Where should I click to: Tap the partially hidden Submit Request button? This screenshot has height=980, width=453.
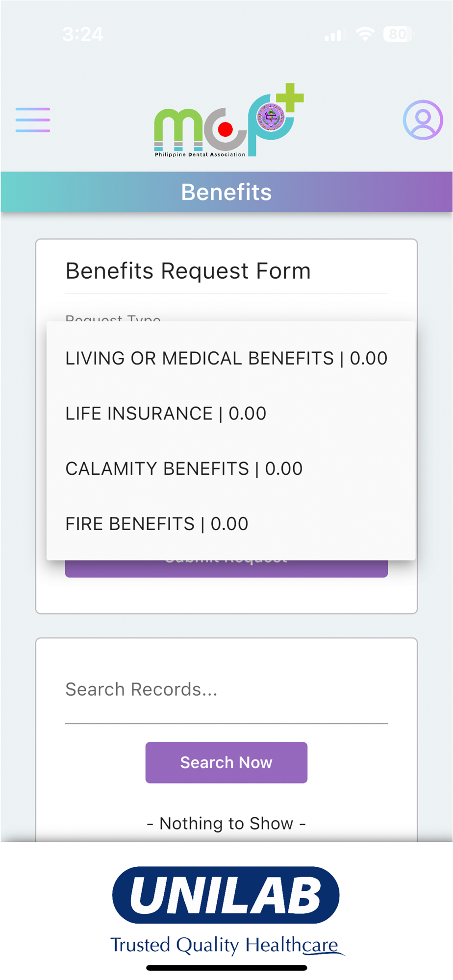[x=226, y=568]
